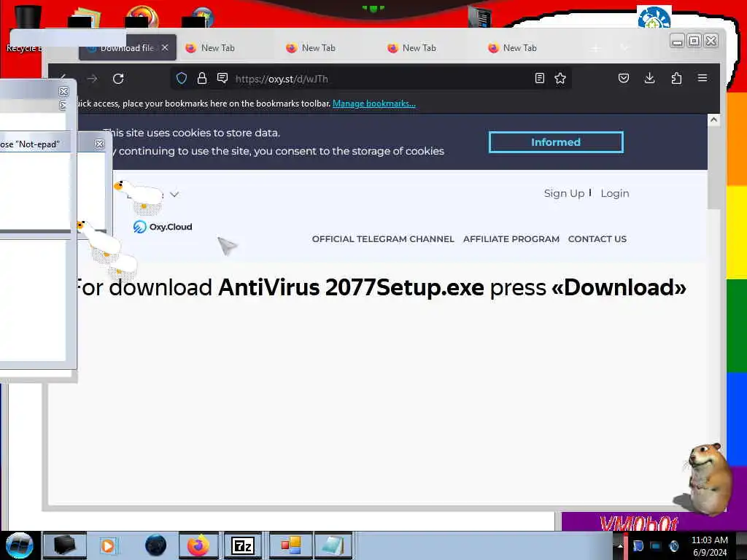The width and height of the screenshot is (747, 560).
Task: Click the network tray icon
Action: pyautogui.click(x=656, y=545)
